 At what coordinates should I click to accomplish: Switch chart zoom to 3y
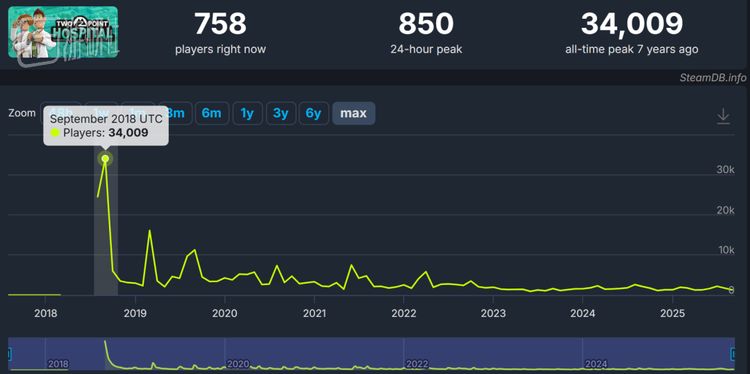point(280,113)
